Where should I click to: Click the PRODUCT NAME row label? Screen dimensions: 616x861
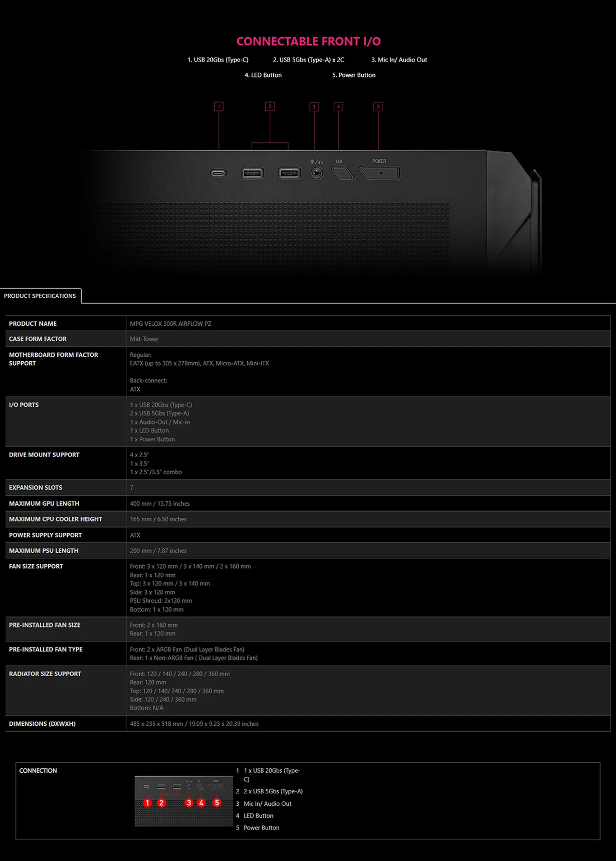(33, 324)
